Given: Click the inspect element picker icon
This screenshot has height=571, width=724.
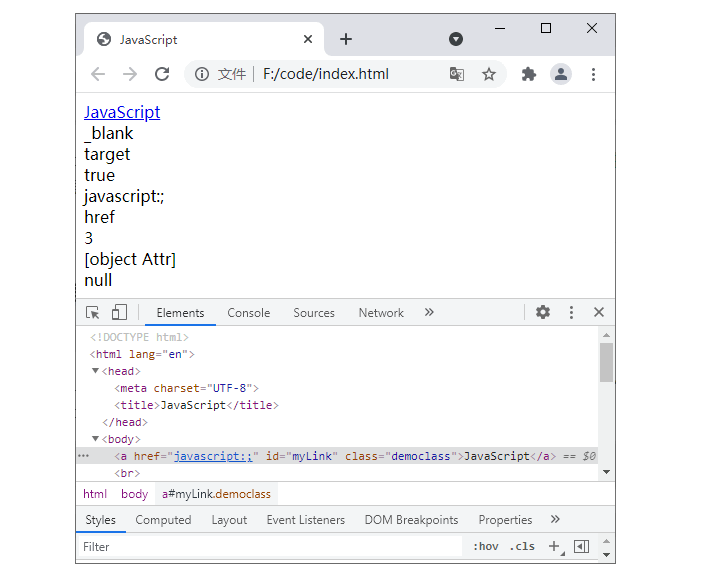Looking at the screenshot, I should (93, 312).
